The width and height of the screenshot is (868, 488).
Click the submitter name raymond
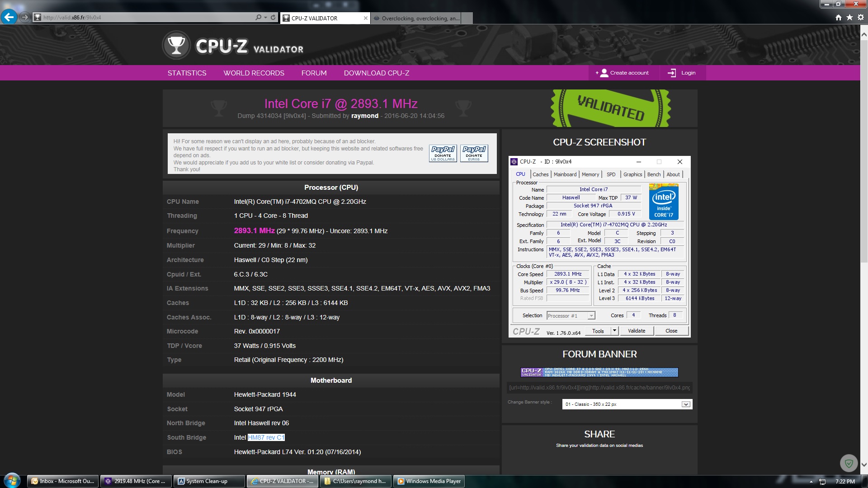point(365,116)
